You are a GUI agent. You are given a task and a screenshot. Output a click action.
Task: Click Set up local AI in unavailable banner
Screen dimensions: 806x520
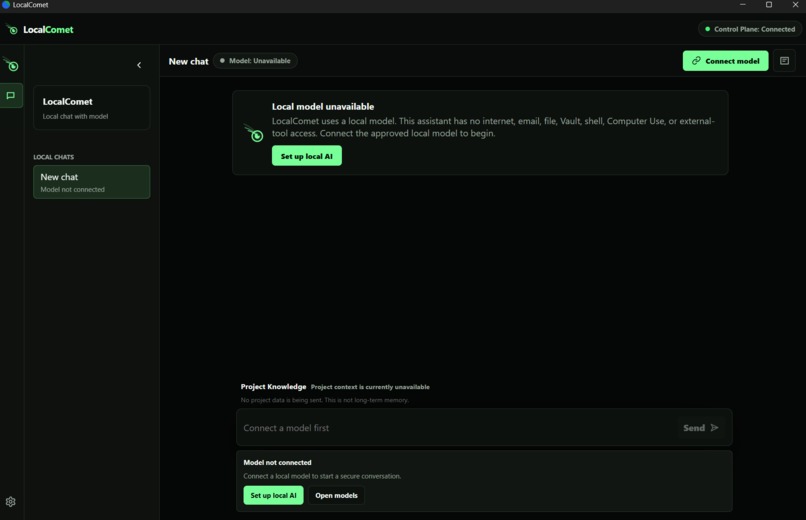click(307, 156)
